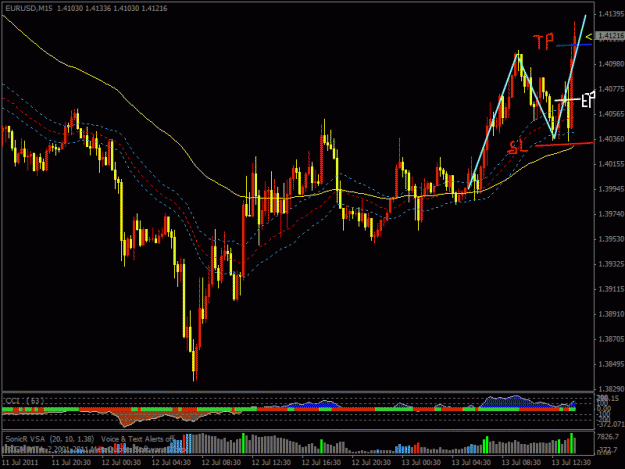This screenshot has height=469, width=625.
Task: Click the current price tag 1.41216
Action: click(611, 36)
